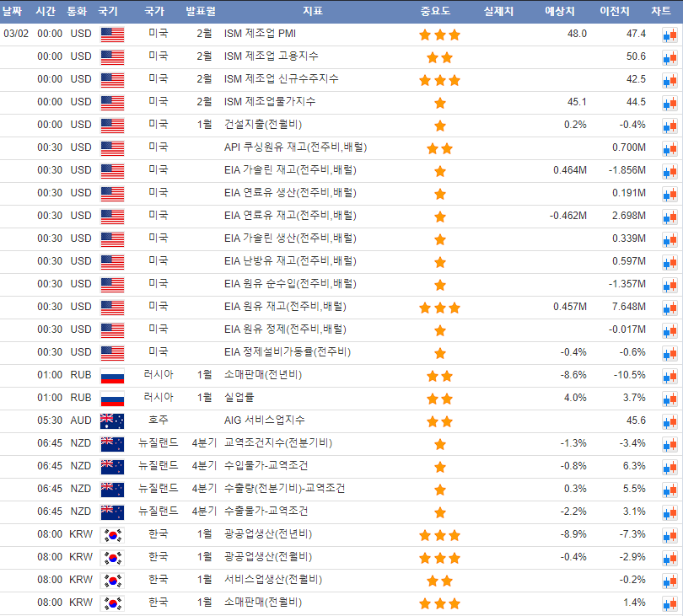The width and height of the screenshot is (683, 616).
Task: Click the 예상치 column header
Action: point(560,12)
